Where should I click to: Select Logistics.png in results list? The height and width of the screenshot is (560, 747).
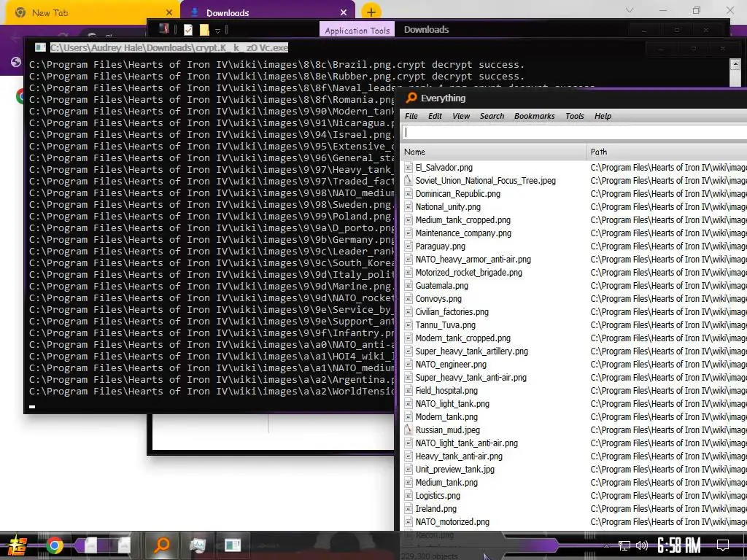pyautogui.click(x=438, y=495)
